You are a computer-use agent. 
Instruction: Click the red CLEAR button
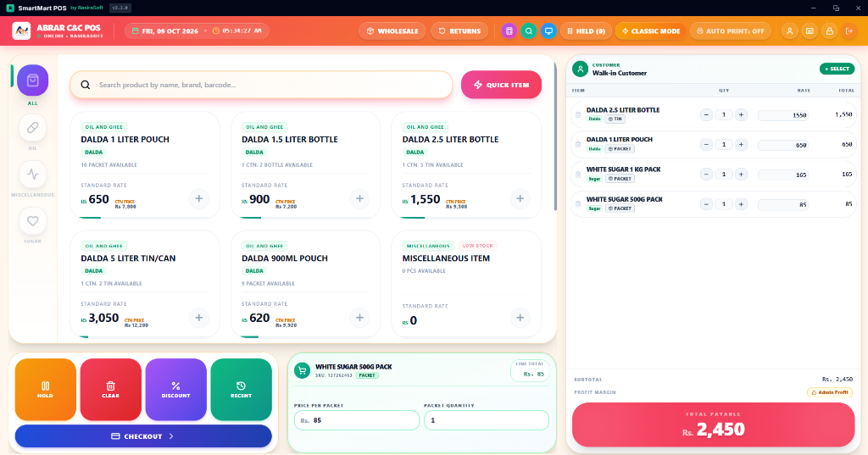click(111, 389)
